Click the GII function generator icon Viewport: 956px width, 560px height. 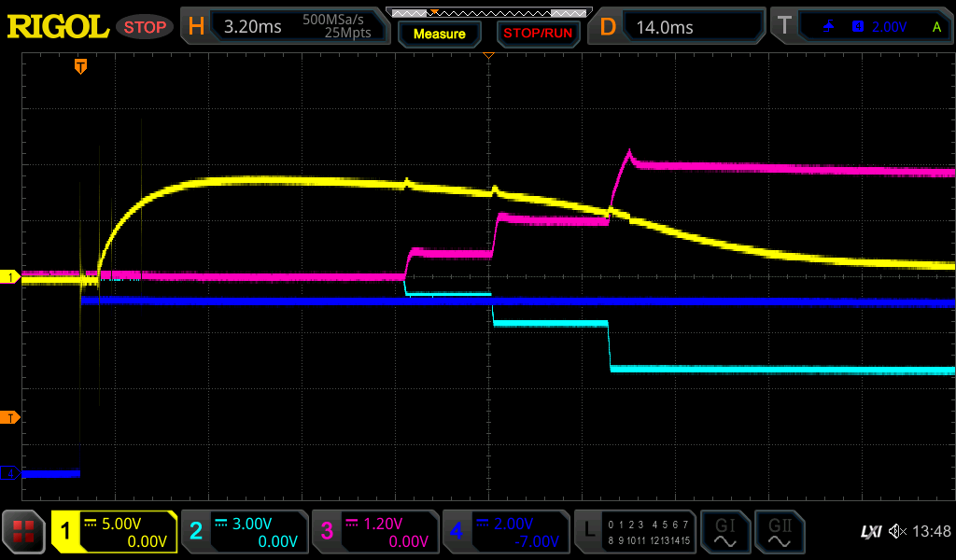[x=779, y=532]
